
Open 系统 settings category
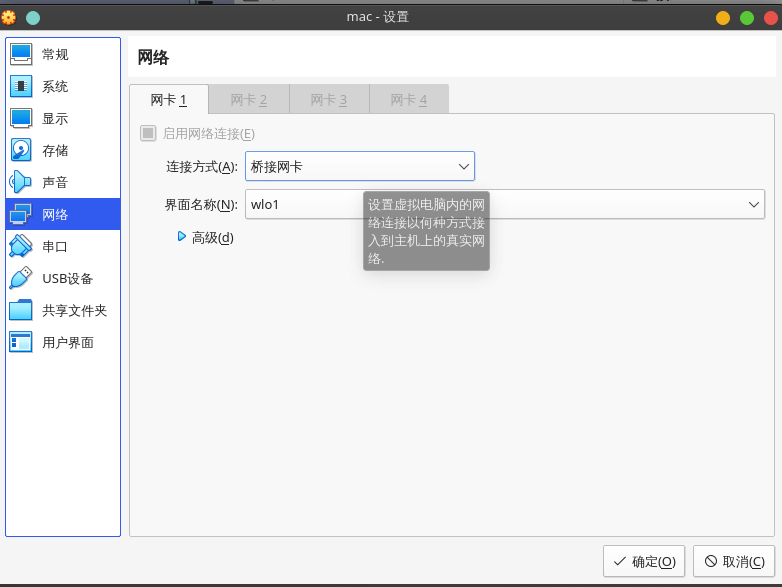click(x=63, y=86)
